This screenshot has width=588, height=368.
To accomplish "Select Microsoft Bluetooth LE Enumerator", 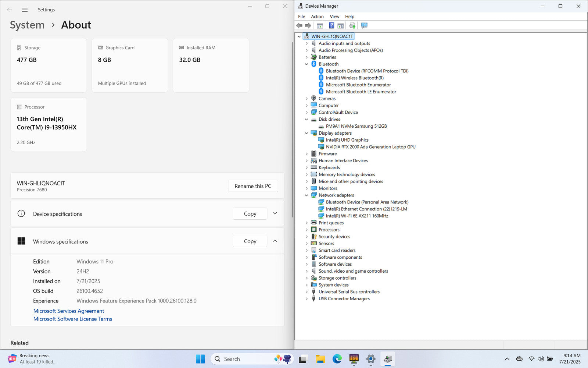I will 361,92.
